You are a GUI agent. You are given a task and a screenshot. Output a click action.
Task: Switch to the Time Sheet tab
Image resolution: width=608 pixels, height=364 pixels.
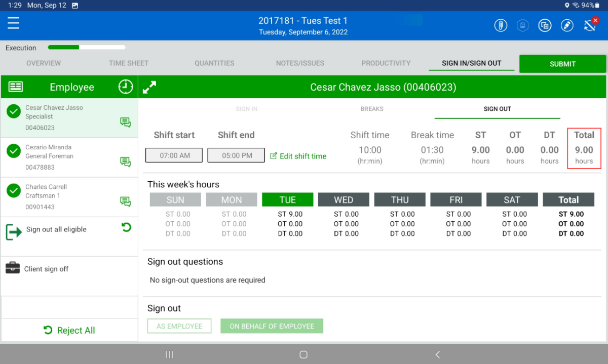(129, 63)
